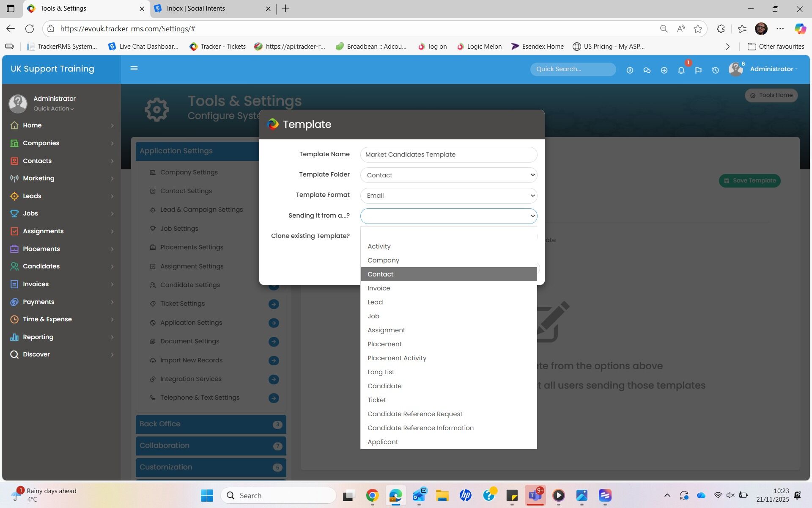Image resolution: width=812 pixels, height=508 pixels.
Task: Expand the Administrator user menu
Action: click(773, 69)
